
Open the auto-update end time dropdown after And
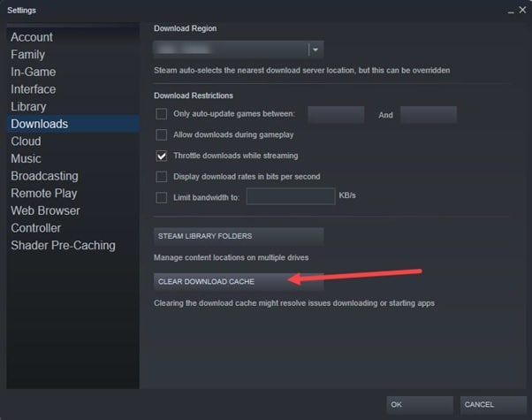point(428,114)
